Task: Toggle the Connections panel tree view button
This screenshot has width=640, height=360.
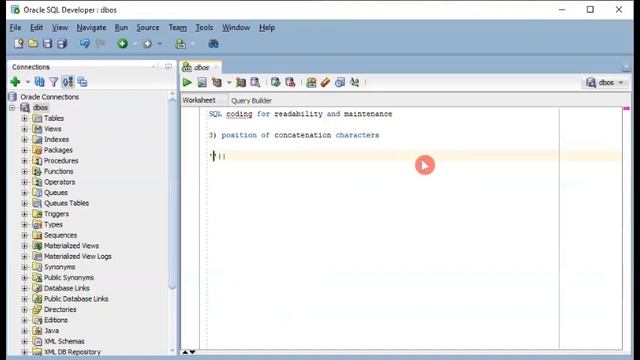Action: click(x=68, y=82)
